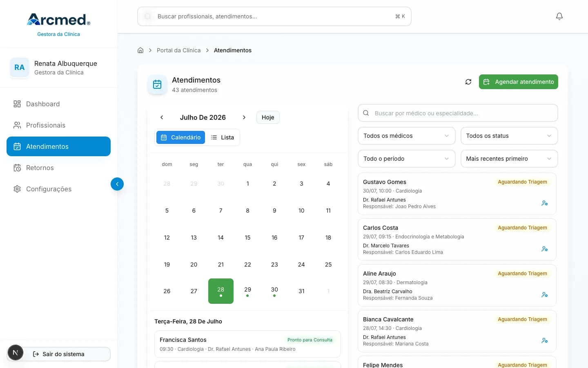Screen dimensions: 588x368
Task: Select day 29 in calendar
Action: (x=247, y=291)
